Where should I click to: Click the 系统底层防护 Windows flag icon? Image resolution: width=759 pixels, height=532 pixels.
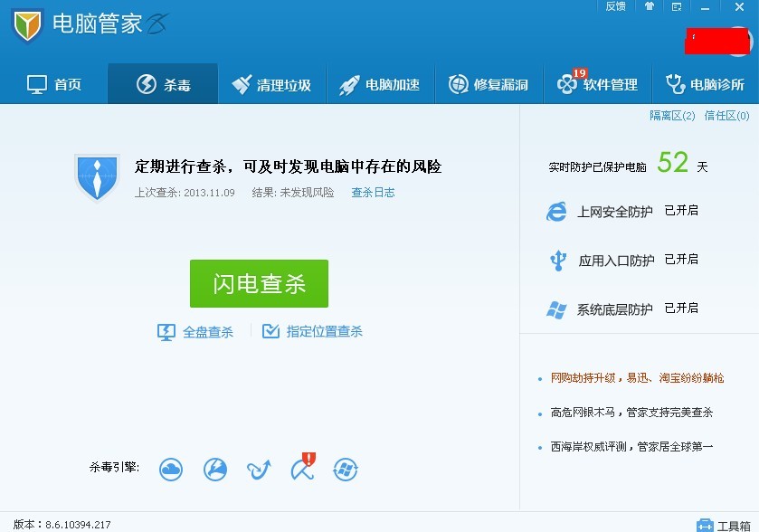tap(556, 309)
